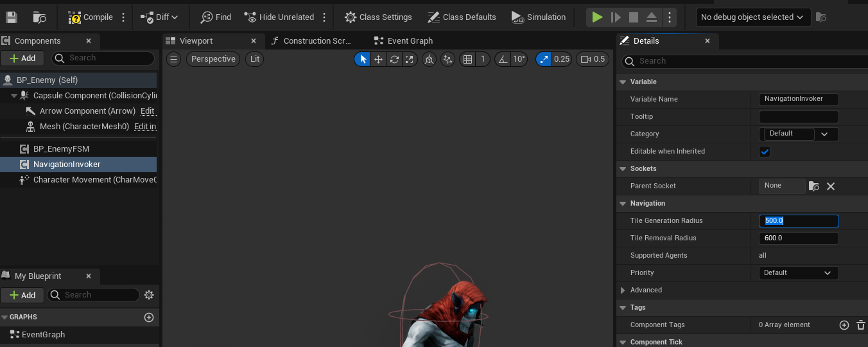This screenshot has height=347, width=868.
Task: Open Hide Unrelated options menu
Action: tap(324, 17)
